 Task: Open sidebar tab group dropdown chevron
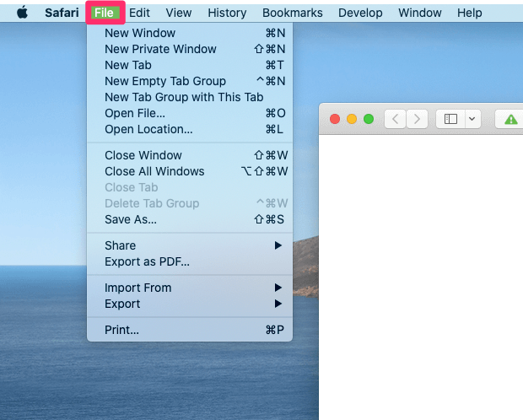pyautogui.click(x=472, y=119)
